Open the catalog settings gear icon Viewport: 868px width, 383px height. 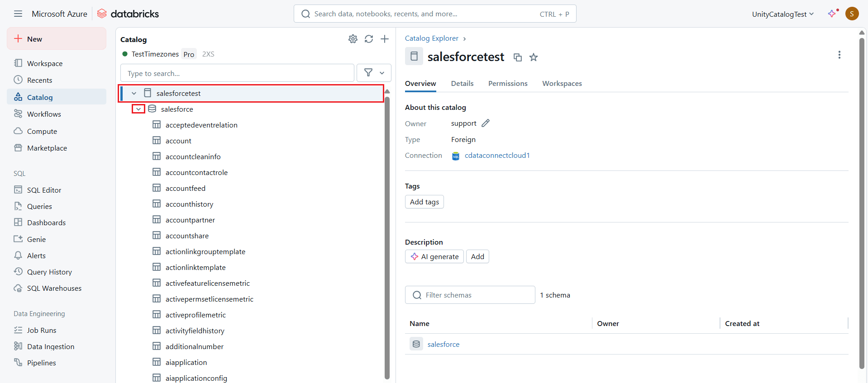click(x=353, y=39)
